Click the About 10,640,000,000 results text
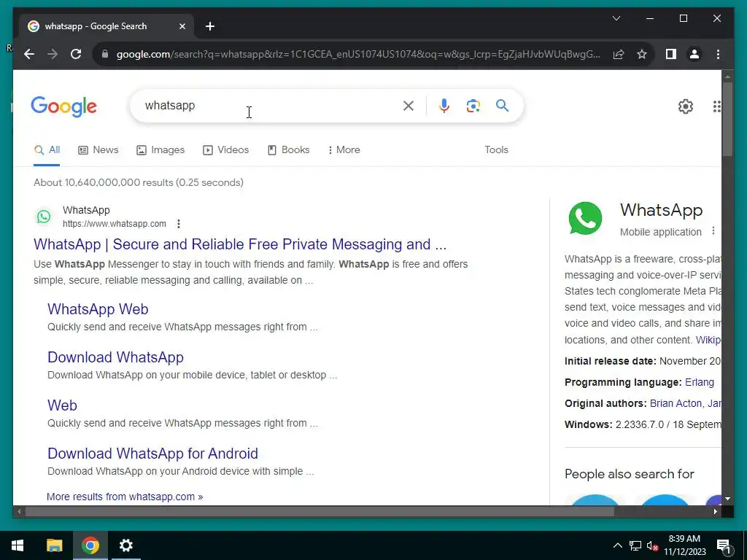Viewport: 747px width, 560px height. pyautogui.click(x=138, y=182)
